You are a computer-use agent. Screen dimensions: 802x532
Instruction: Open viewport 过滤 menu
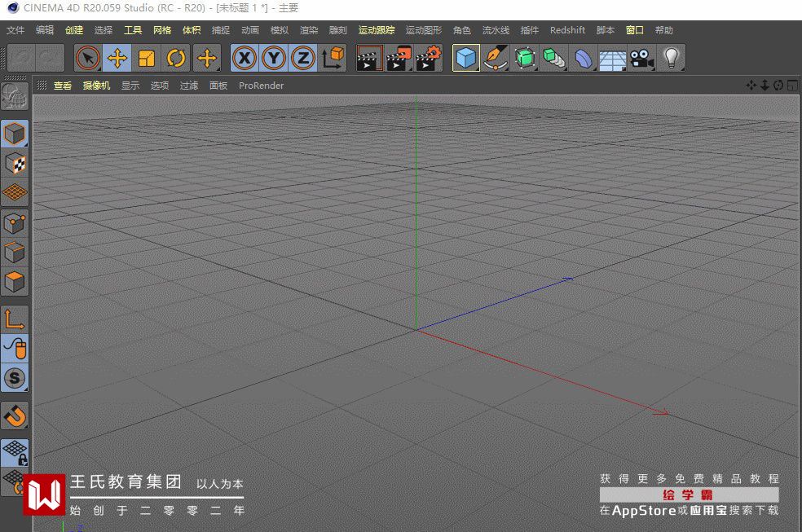(189, 86)
